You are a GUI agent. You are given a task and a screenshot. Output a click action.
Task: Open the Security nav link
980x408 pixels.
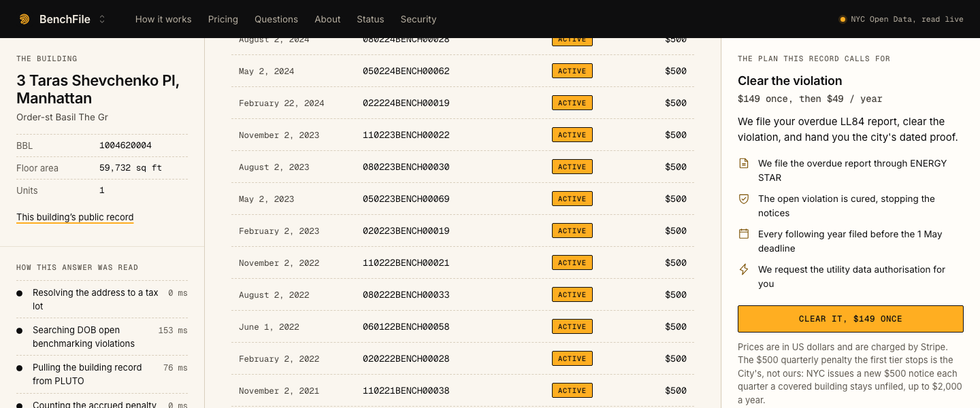click(419, 19)
